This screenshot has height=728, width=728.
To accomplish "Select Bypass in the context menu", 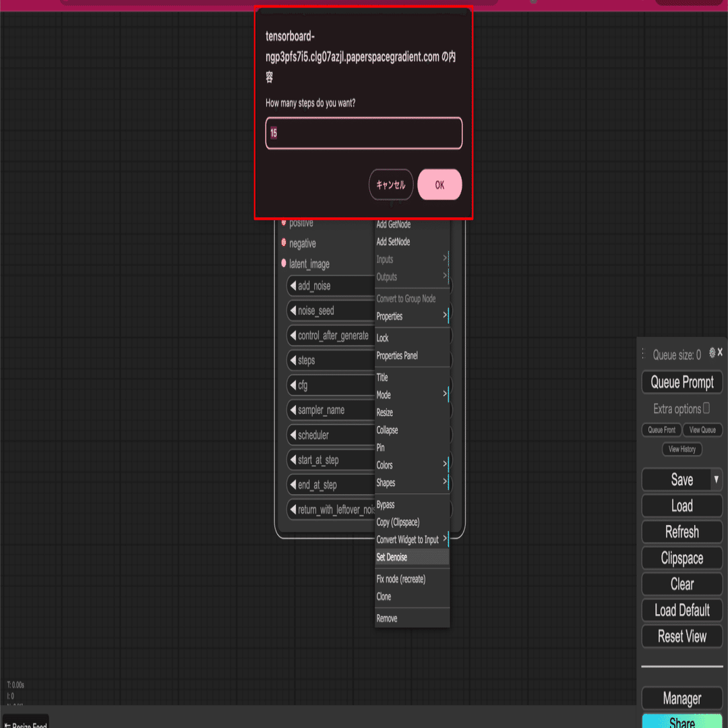I will click(412, 505).
